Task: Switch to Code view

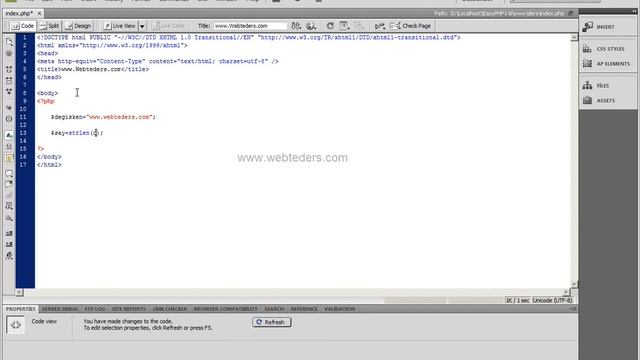Action: point(23,26)
